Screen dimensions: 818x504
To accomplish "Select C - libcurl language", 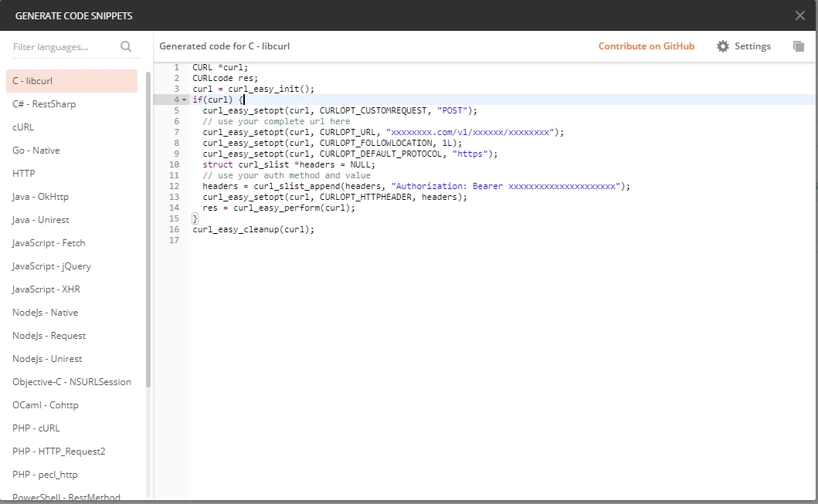I will [x=72, y=81].
